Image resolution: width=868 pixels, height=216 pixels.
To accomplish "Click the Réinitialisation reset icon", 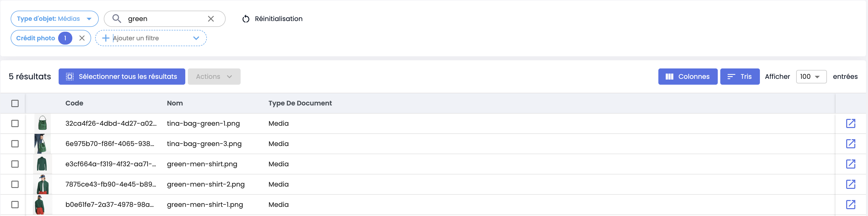I will click(x=246, y=19).
